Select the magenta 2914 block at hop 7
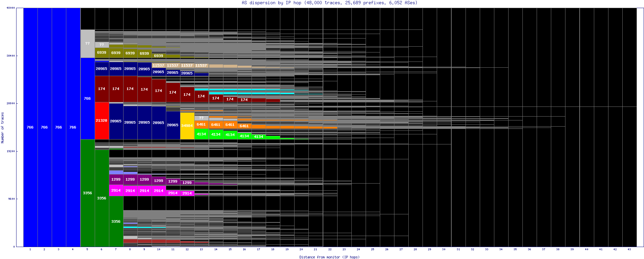 tap(116, 190)
